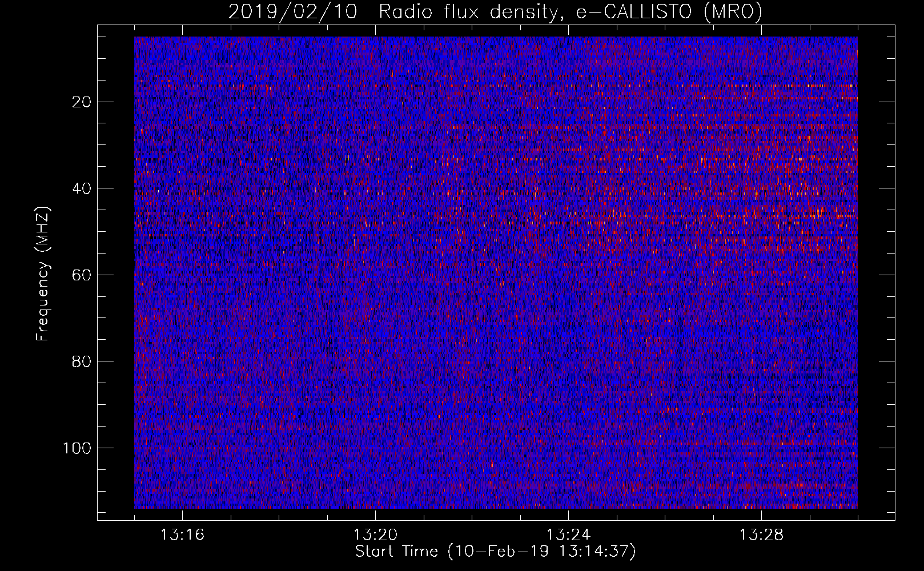Image resolution: width=924 pixels, height=571 pixels.
Task: Click the 80 MHz frequency tick label
Action: coord(82,361)
